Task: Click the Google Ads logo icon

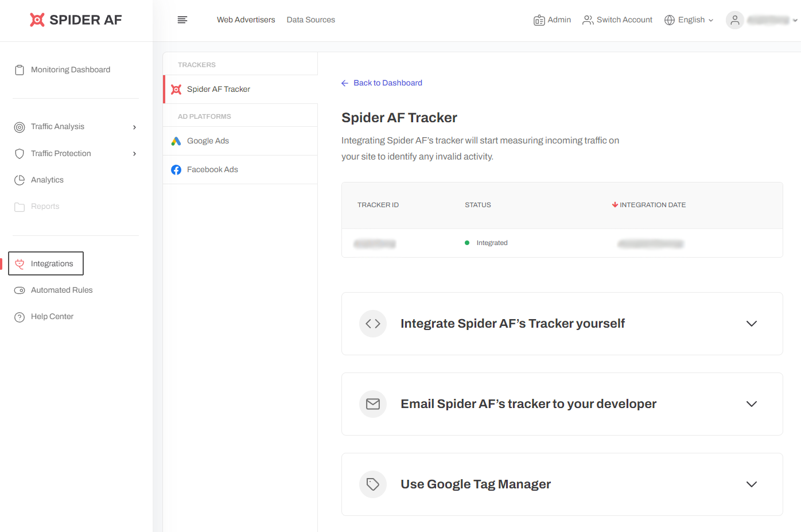Action: click(x=176, y=141)
